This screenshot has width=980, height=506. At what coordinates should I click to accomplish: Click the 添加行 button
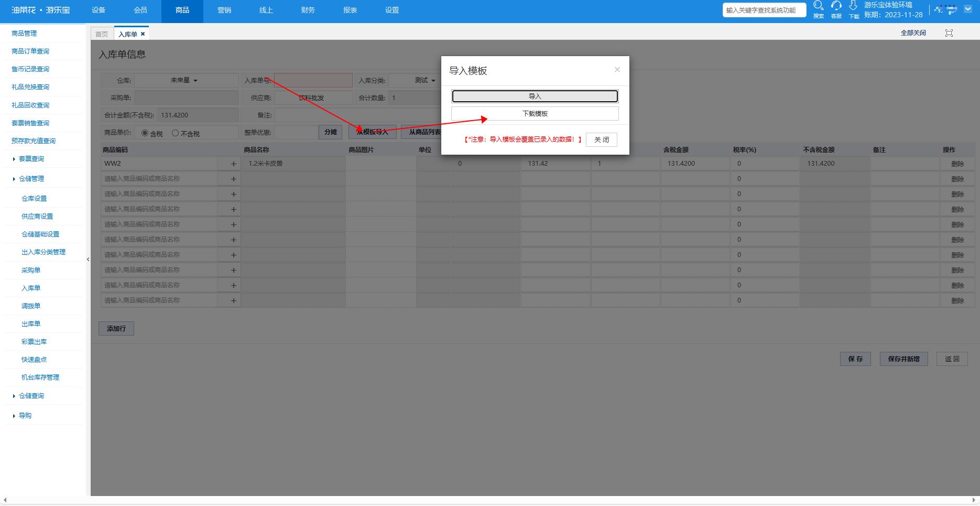pyautogui.click(x=116, y=329)
